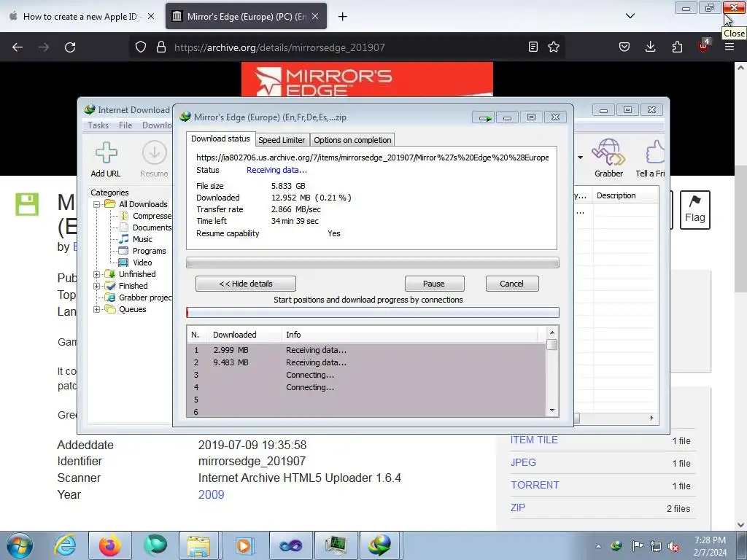Open Windows Explorer folder on taskbar

(x=198, y=545)
